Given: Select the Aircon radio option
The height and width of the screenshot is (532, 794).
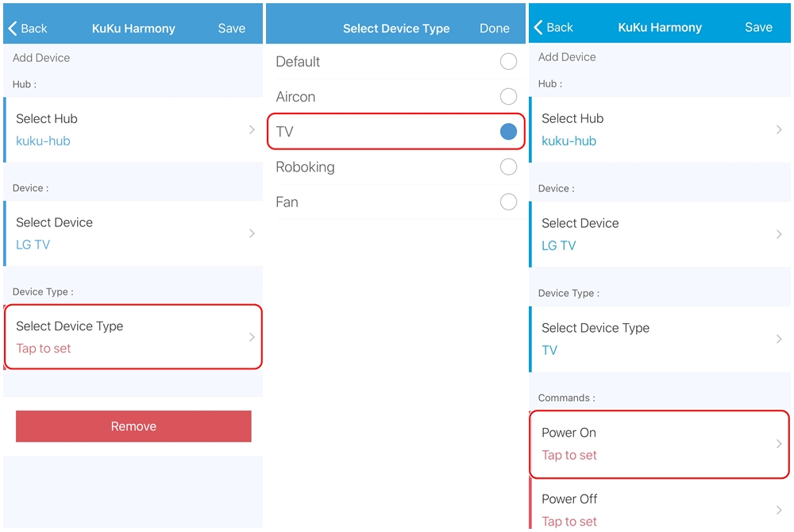Looking at the screenshot, I should (x=508, y=97).
